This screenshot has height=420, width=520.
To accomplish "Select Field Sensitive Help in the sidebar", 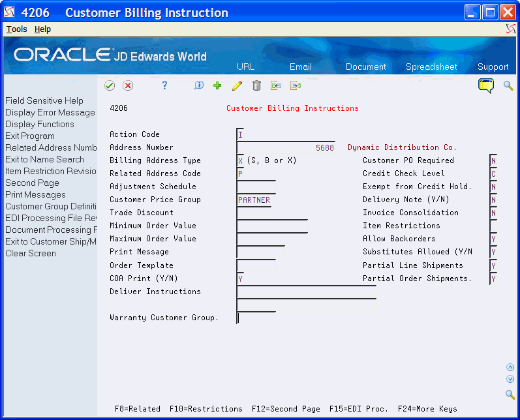I will (x=44, y=100).
